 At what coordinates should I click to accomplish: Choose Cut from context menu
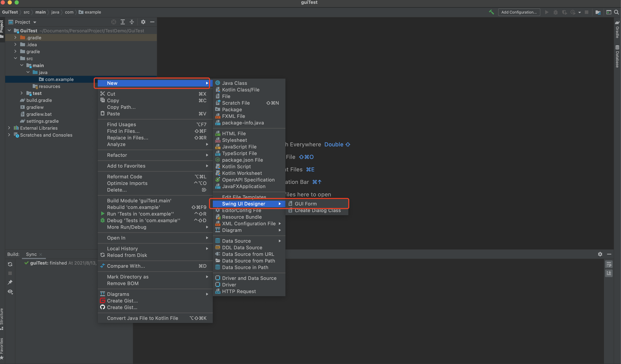click(x=155, y=94)
